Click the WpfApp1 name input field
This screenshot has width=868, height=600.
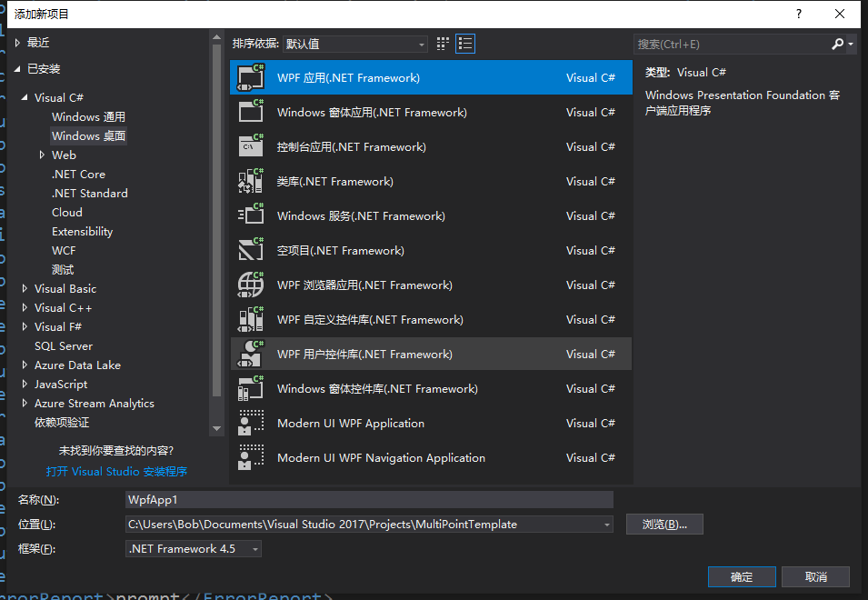(364, 499)
